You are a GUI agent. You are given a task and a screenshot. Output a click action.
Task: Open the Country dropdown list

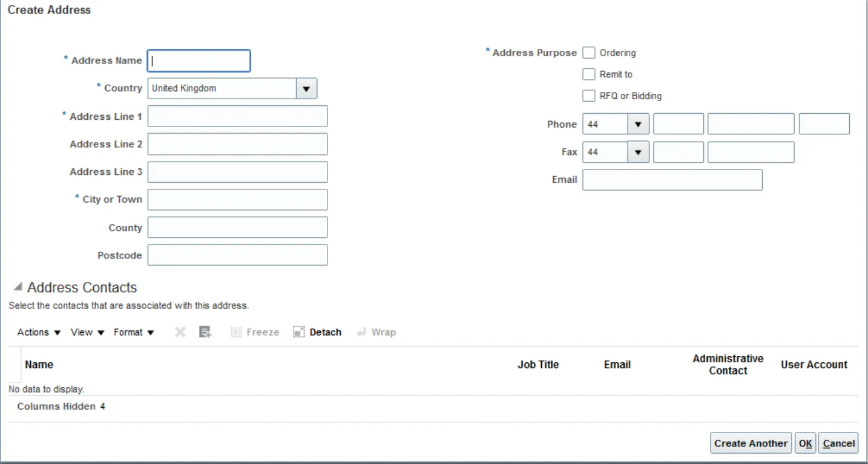click(306, 88)
